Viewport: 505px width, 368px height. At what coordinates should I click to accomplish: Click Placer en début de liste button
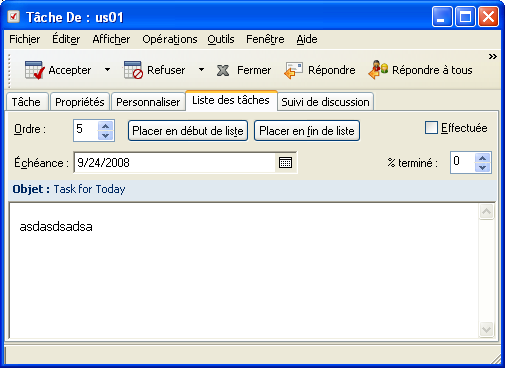click(188, 131)
